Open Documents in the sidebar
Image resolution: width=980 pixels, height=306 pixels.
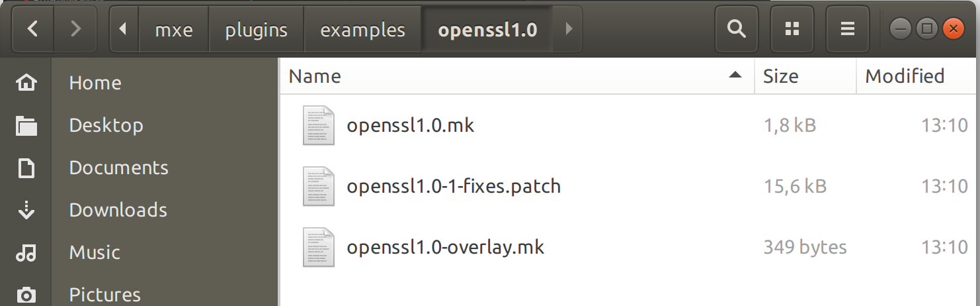118,168
